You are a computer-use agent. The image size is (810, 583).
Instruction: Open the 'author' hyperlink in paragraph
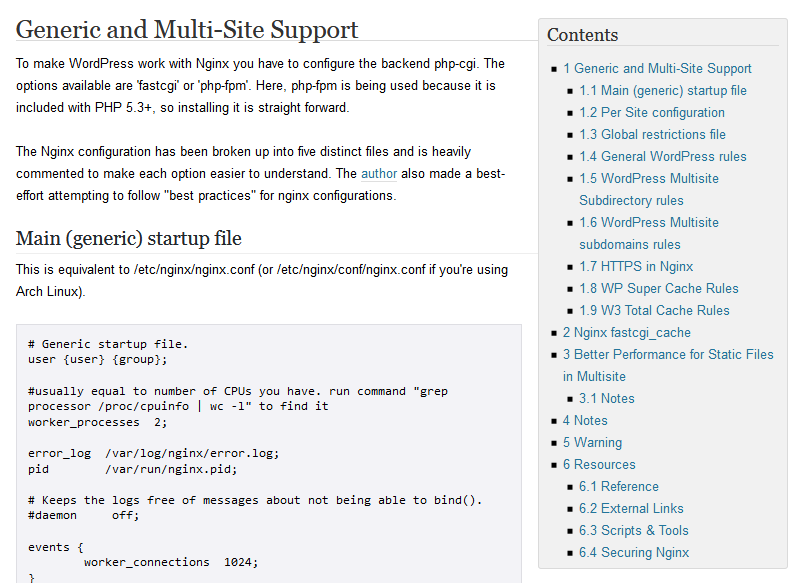tap(379, 174)
